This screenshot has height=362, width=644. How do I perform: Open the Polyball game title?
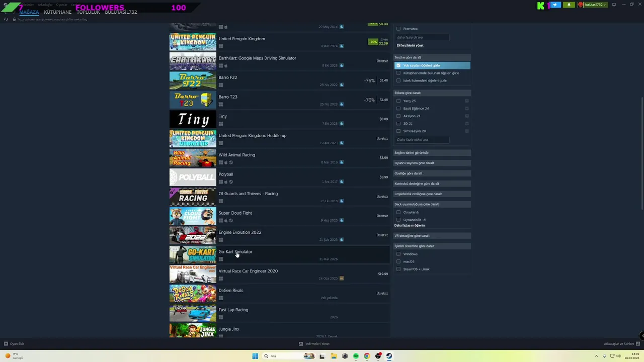[226, 174]
